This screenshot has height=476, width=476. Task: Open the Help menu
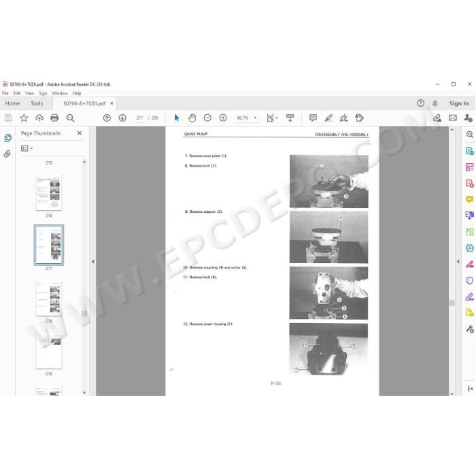76,93
